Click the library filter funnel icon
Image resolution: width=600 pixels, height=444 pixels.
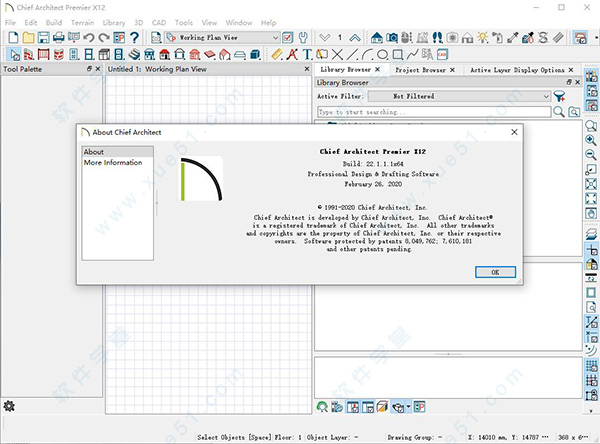point(559,96)
